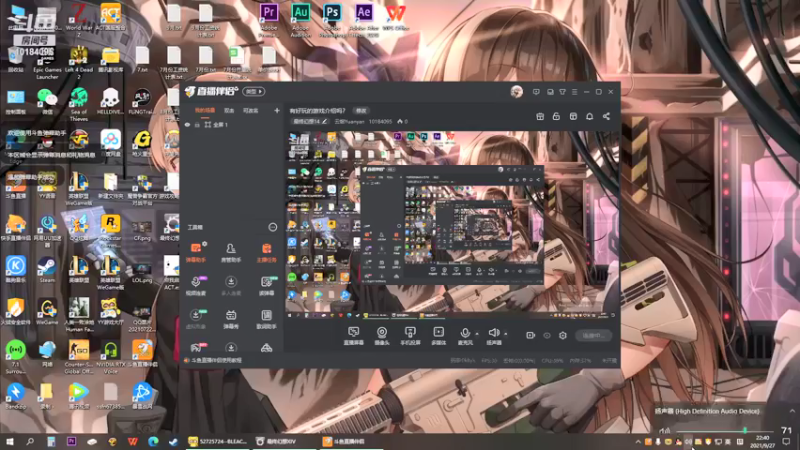The height and width of the screenshot is (450, 800).
Task: Show hidden system tray icons
Action: [638, 441]
